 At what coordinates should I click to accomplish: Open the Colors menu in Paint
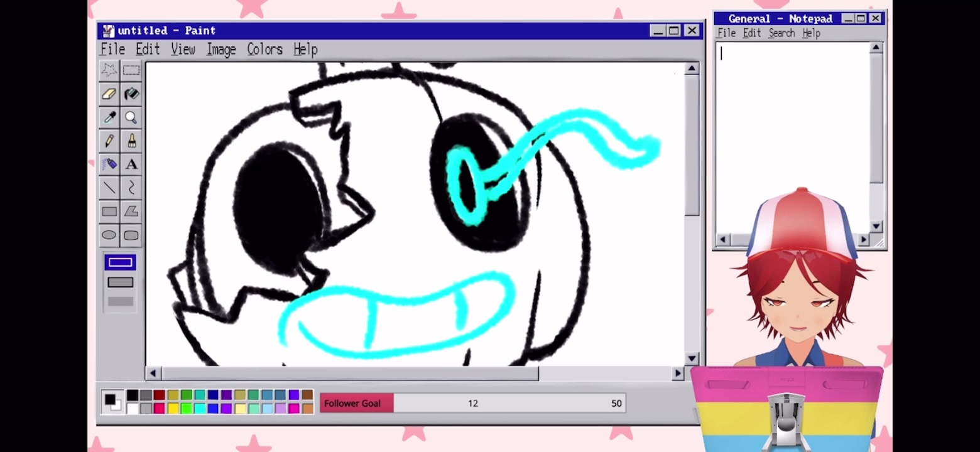[264, 49]
